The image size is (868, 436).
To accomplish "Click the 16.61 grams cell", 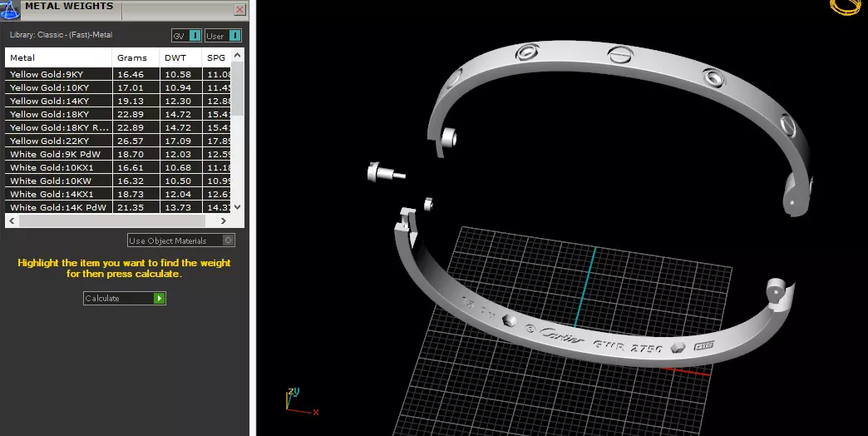I will (136, 167).
